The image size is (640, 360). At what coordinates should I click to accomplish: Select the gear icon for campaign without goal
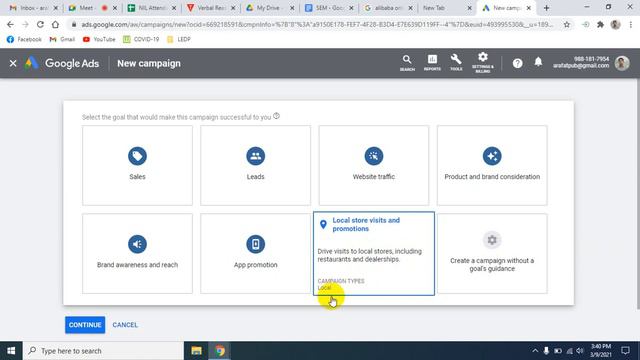coord(492,240)
